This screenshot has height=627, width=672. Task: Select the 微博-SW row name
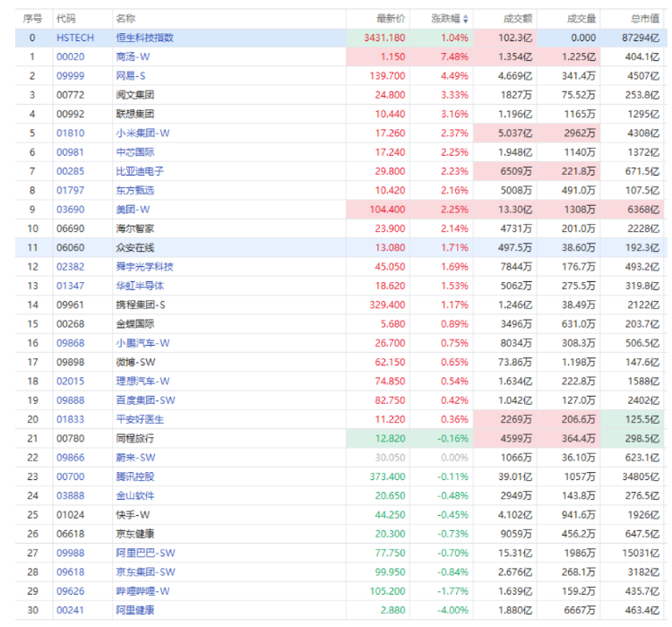(x=135, y=362)
